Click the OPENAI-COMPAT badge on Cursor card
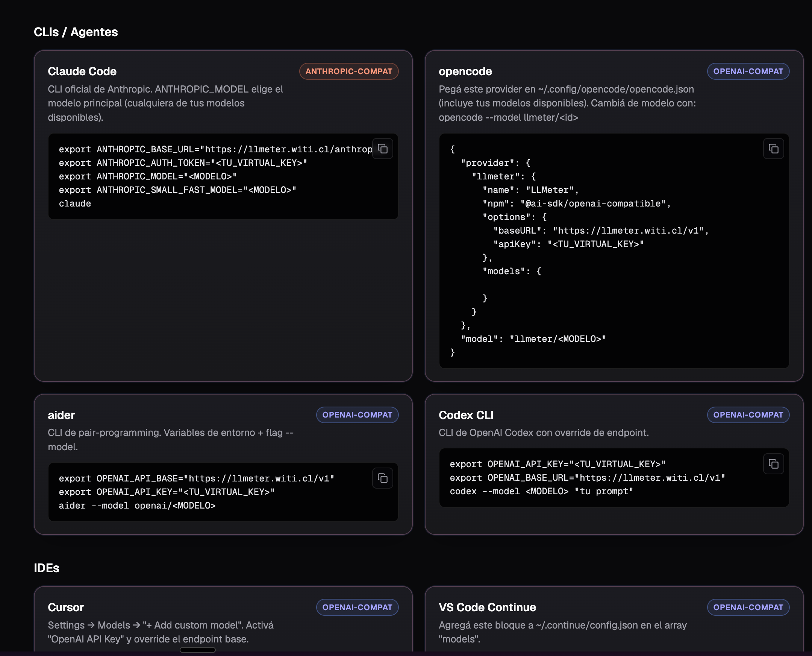Screen dimensions: 812x656 point(357,607)
